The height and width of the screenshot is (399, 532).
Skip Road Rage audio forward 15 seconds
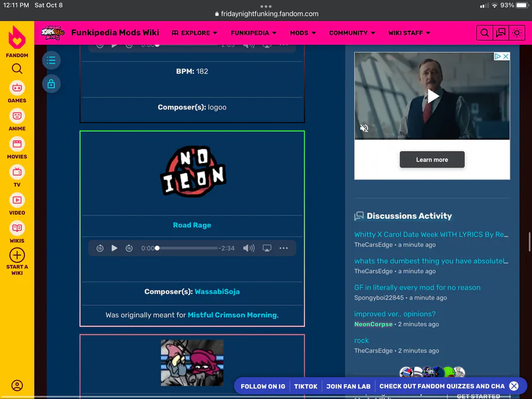(x=129, y=248)
